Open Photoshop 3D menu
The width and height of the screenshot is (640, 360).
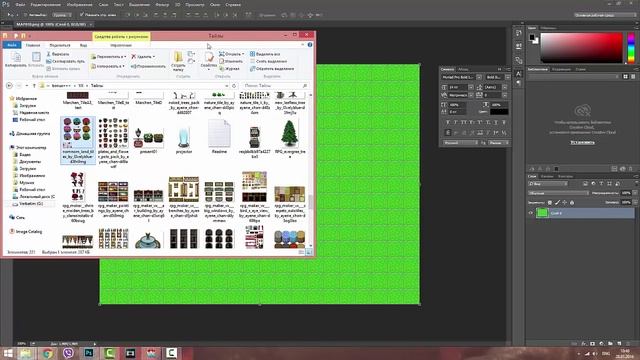tap(178, 4)
